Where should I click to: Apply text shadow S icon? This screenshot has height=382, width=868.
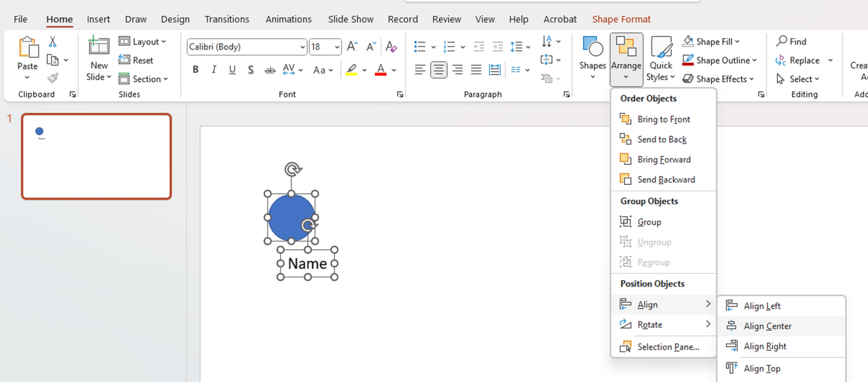tap(251, 70)
